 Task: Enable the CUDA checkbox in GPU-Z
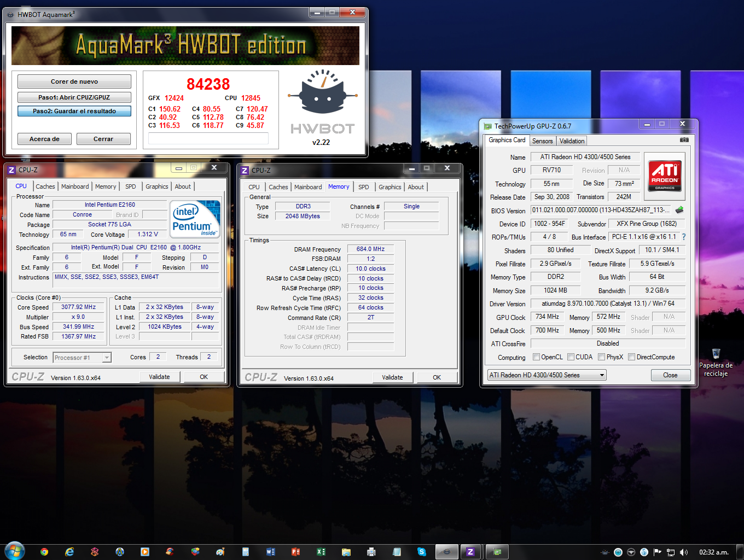click(x=571, y=357)
